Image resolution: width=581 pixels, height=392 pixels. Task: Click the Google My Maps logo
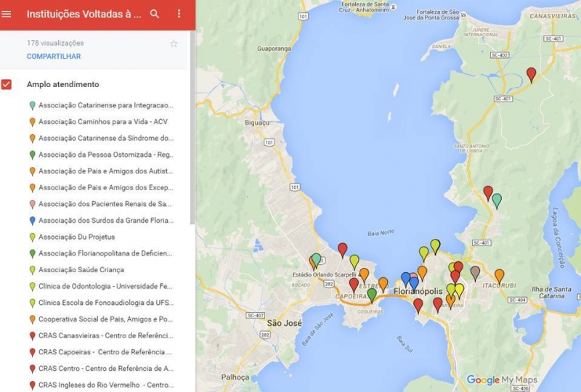502,380
